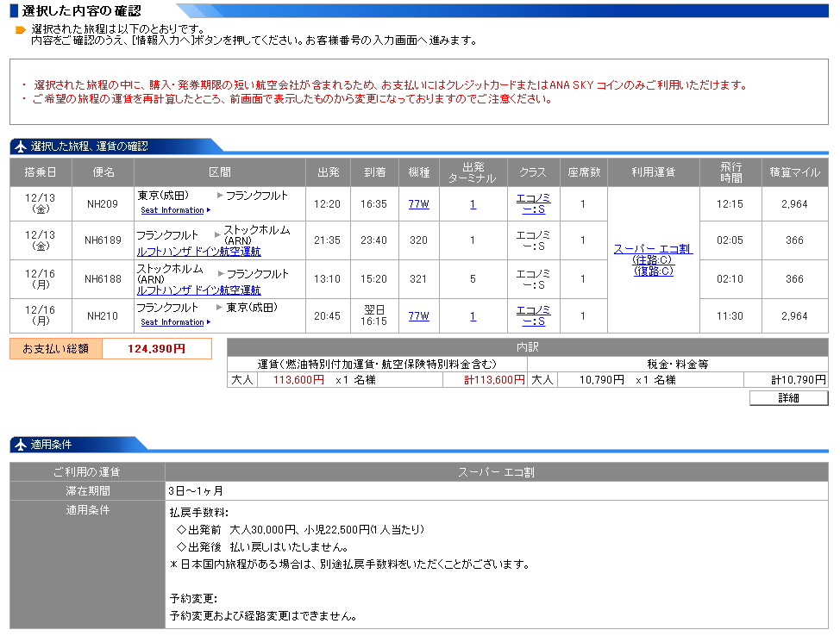Image resolution: width=840 pixels, height=636 pixels.
Task: Select departure time 13:10
Action: click(328, 279)
